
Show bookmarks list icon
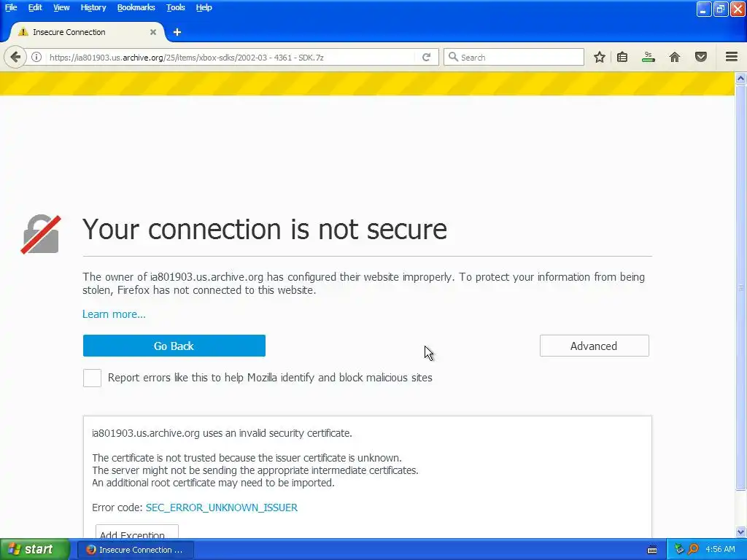pyautogui.click(x=622, y=57)
